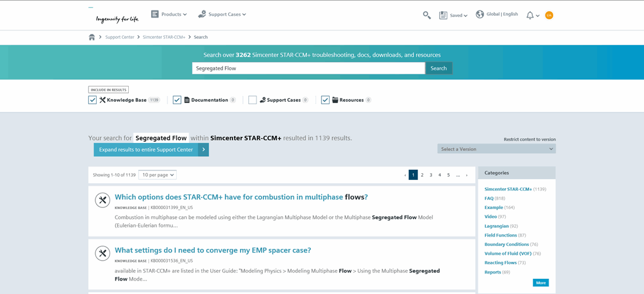The height and width of the screenshot is (294, 644).
Task: Click the pagination ellipsis
Action: pyautogui.click(x=458, y=175)
